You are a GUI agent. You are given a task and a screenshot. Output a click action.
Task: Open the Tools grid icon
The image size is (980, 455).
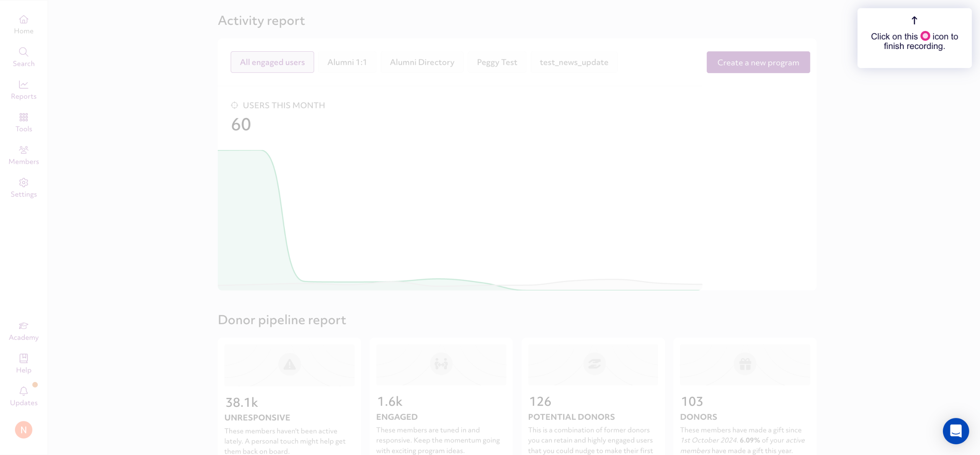click(x=23, y=117)
